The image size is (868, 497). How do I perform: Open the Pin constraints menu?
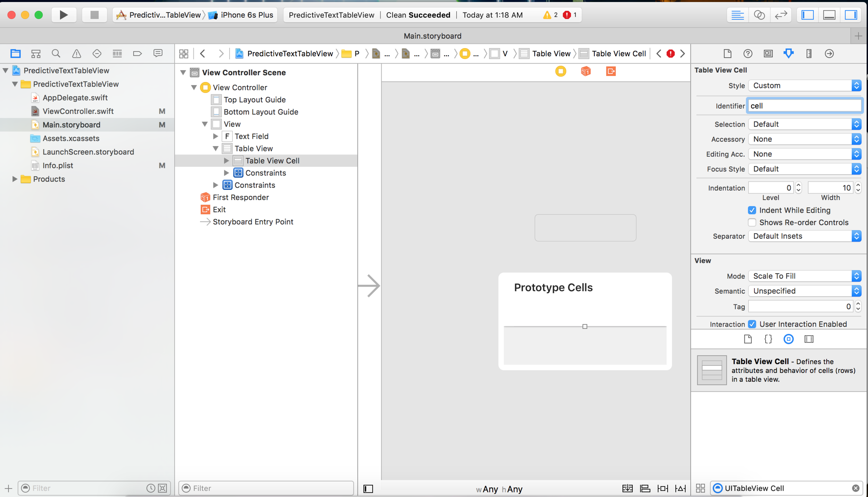point(662,489)
